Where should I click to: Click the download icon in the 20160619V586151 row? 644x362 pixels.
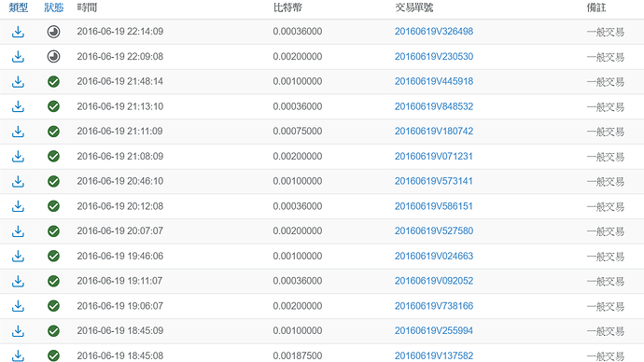coord(18,206)
